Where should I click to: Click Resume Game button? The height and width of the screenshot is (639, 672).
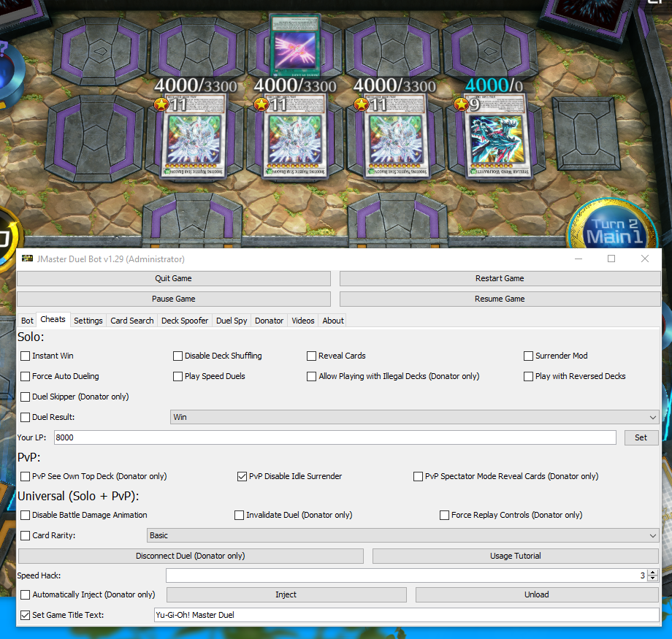tap(500, 299)
